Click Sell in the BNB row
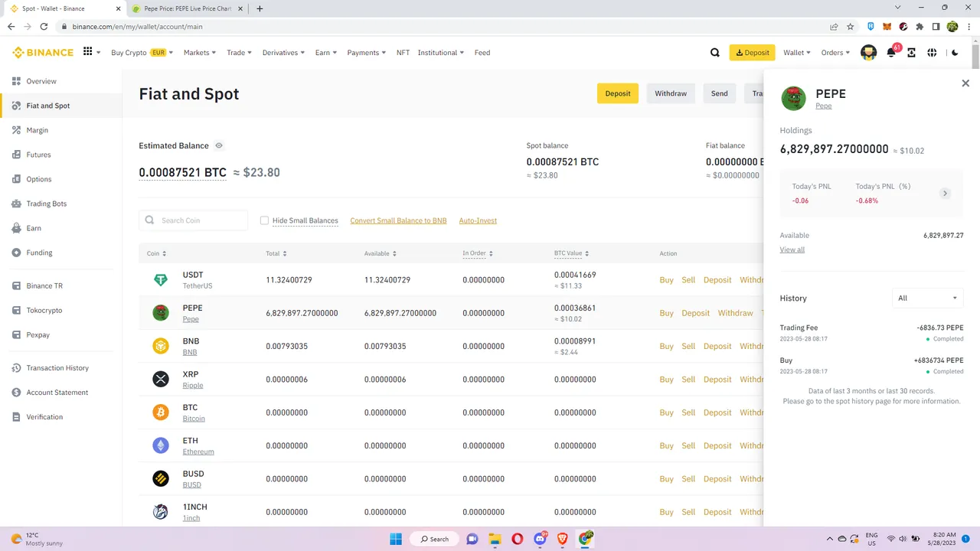Viewport: 980px width, 551px height. pyautogui.click(x=688, y=347)
